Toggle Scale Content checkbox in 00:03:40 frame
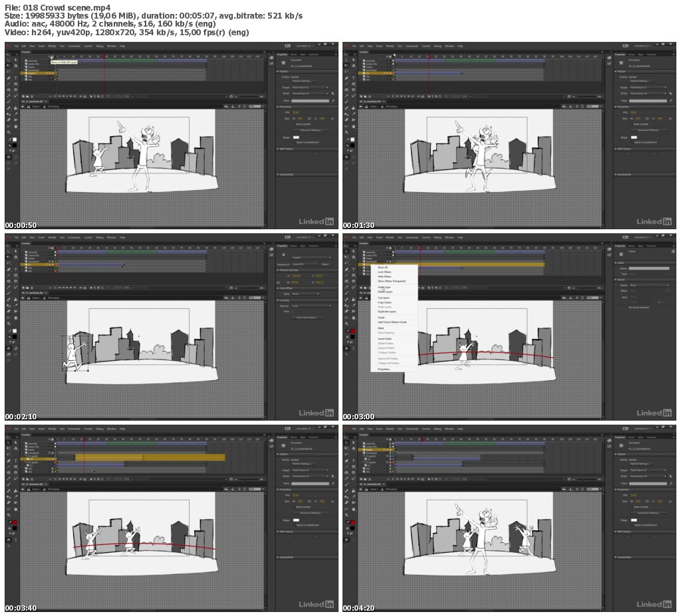 tap(294, 507)
